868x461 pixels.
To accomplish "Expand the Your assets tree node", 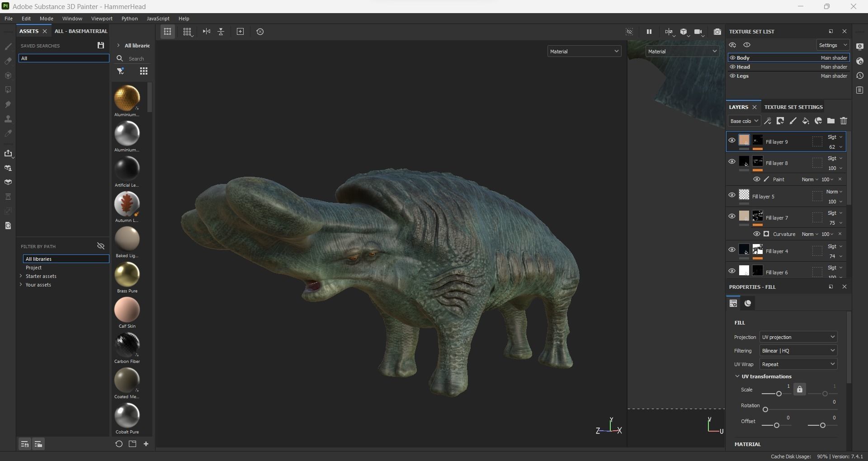I will coord(21,284).
